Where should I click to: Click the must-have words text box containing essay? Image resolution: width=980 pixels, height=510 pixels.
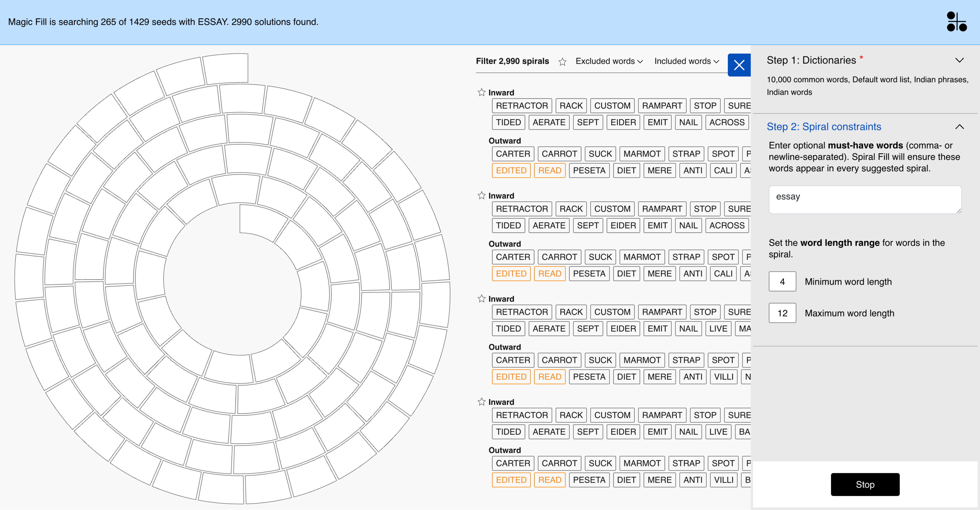(x=865, y=200)
